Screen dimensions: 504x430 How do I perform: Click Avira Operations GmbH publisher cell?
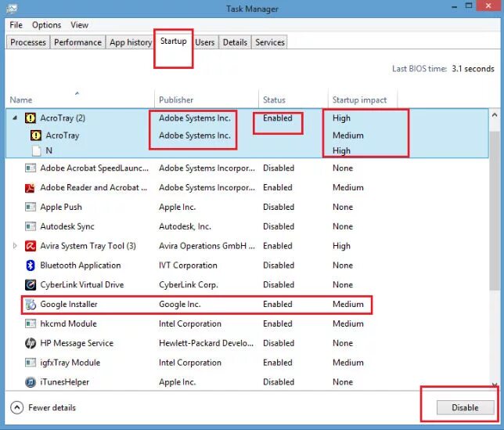point(207,246)
